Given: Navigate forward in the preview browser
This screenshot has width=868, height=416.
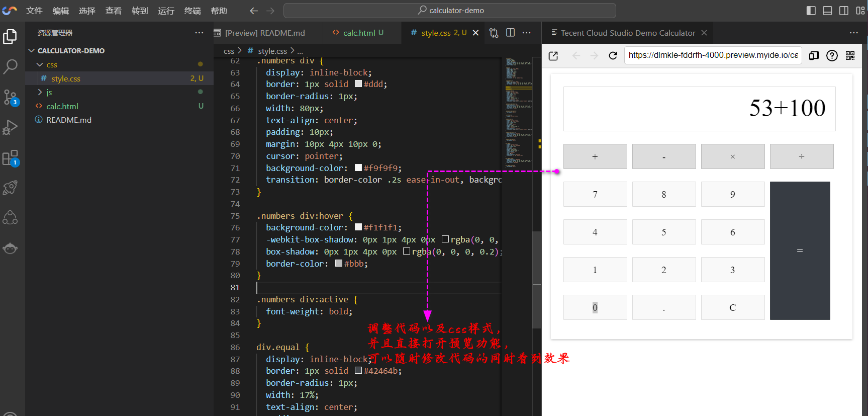Looking at the screenshot, I should 595,56.
